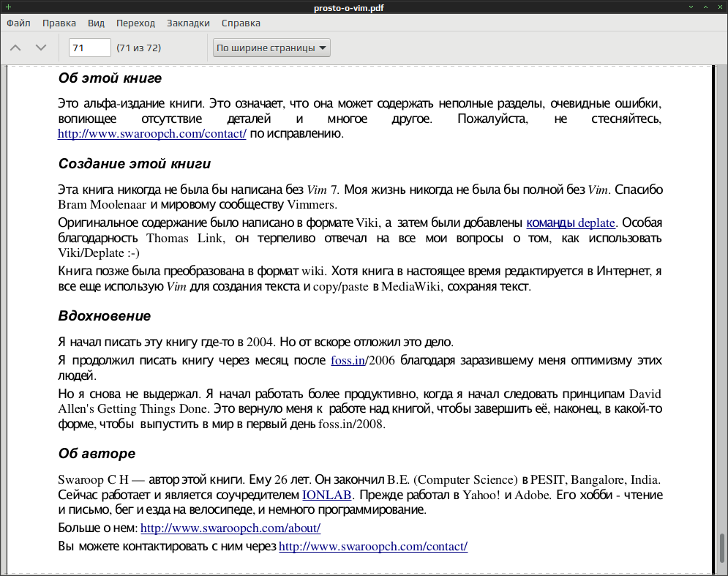Open the Закладки menu
The height and width of the screenshot is (576, 728).
[188, 23]
